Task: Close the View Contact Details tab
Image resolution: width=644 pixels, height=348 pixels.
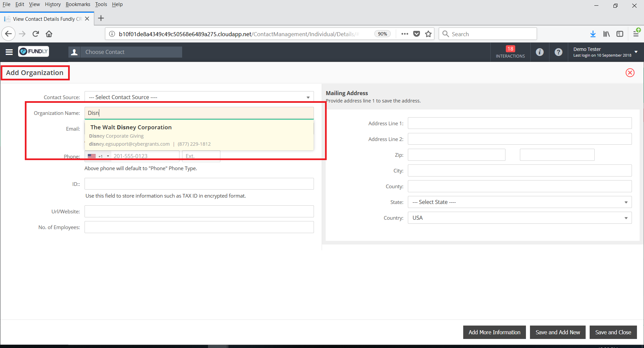Action: click(x=87, y=19)
